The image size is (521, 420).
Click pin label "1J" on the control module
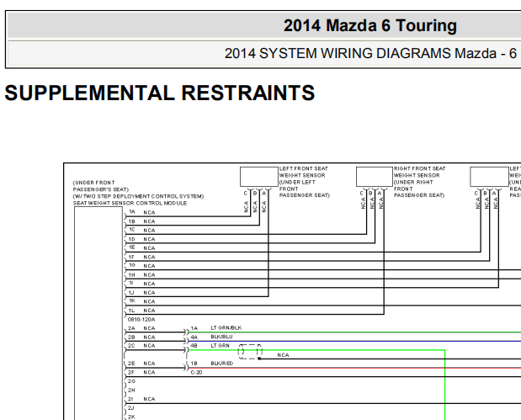click(131, 292)
